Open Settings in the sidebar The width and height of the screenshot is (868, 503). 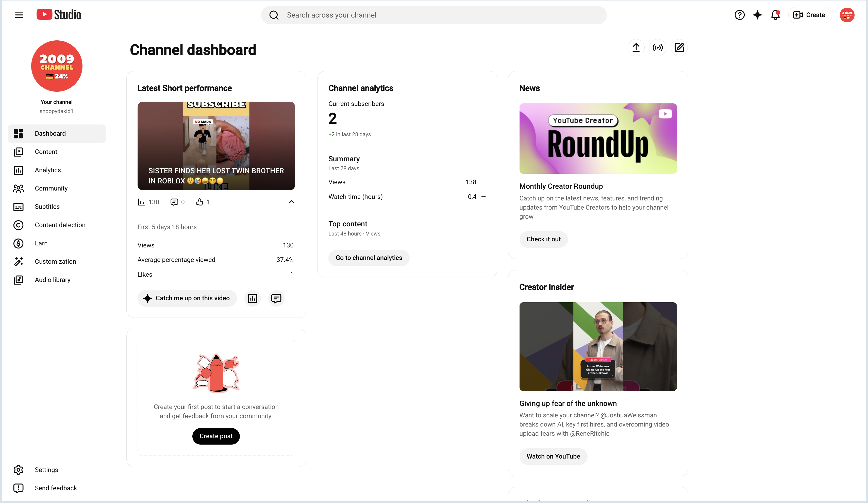tap(57, 469)
